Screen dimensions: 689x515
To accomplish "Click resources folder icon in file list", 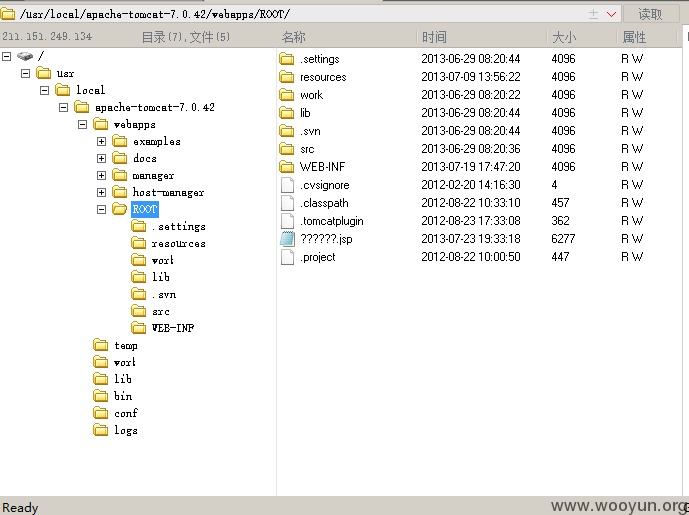I will point(286,76).
